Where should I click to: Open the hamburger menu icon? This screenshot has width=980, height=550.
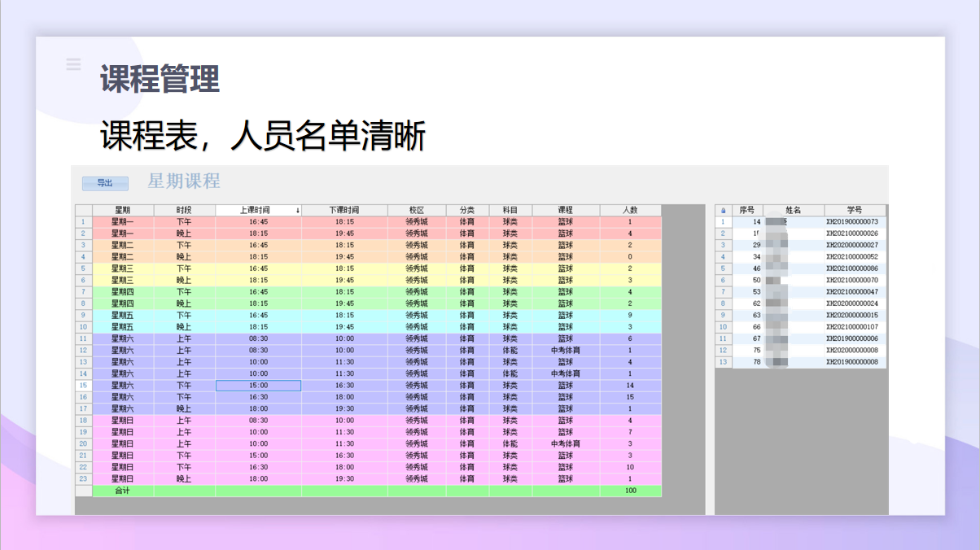click(x=73, y=64)
